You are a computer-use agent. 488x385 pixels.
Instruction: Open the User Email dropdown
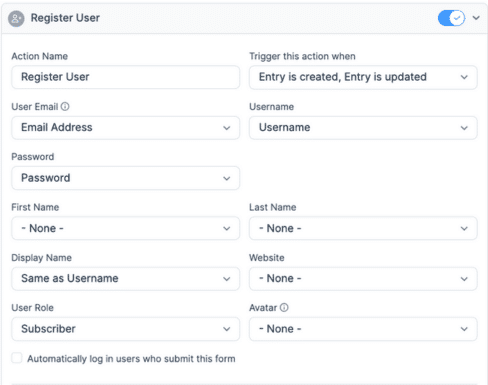point(125,128)
